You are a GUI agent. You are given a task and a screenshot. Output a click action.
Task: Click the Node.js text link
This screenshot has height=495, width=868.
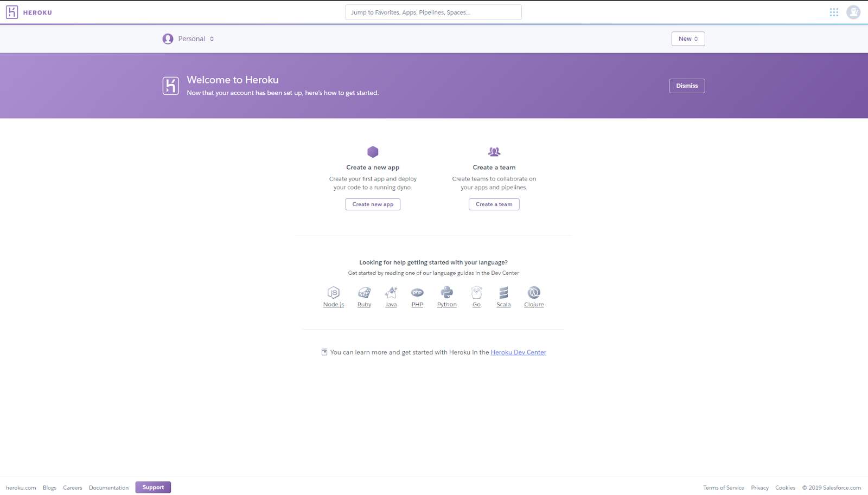tap(334, 305)
